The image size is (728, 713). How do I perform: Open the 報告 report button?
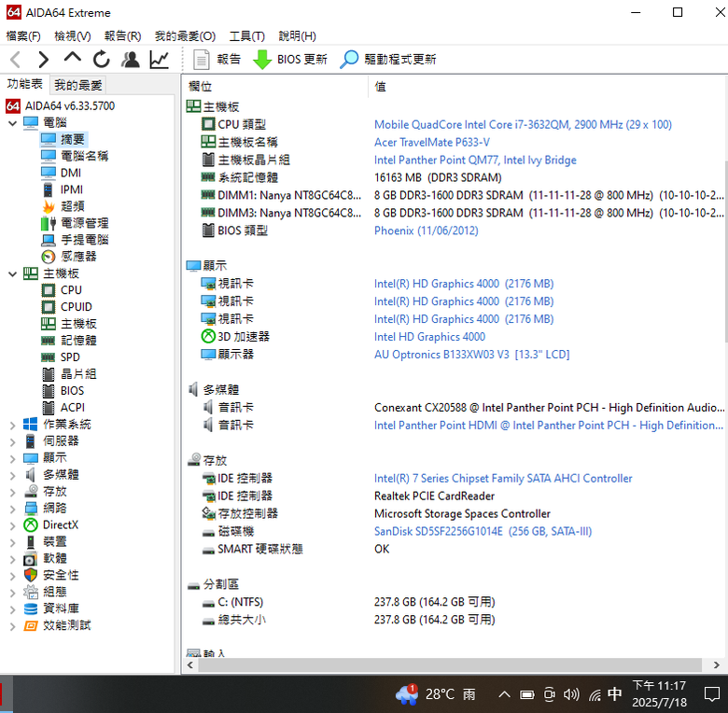tap(217, 60)
